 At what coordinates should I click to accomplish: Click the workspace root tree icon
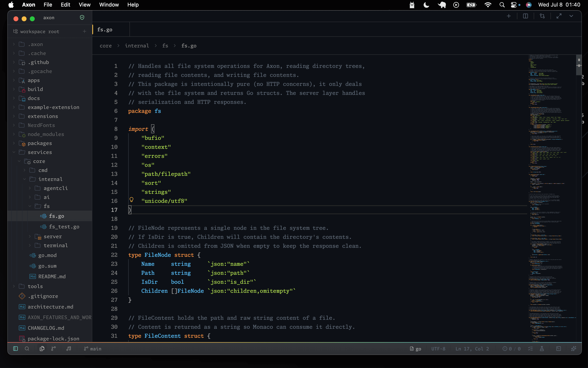coord(16,31)
